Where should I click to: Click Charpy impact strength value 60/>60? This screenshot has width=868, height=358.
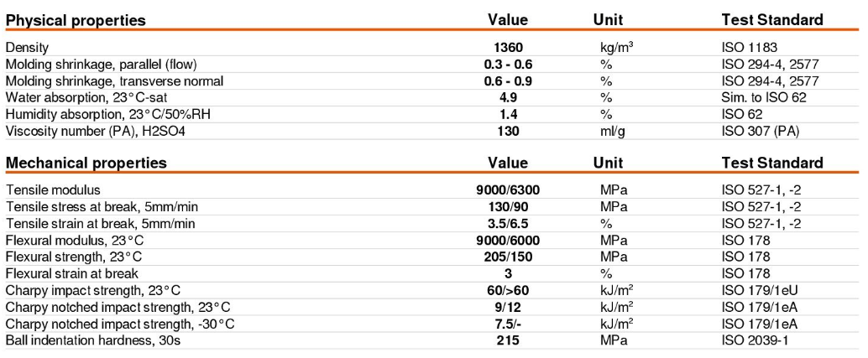pyautogui.click(x=508, y=290)
